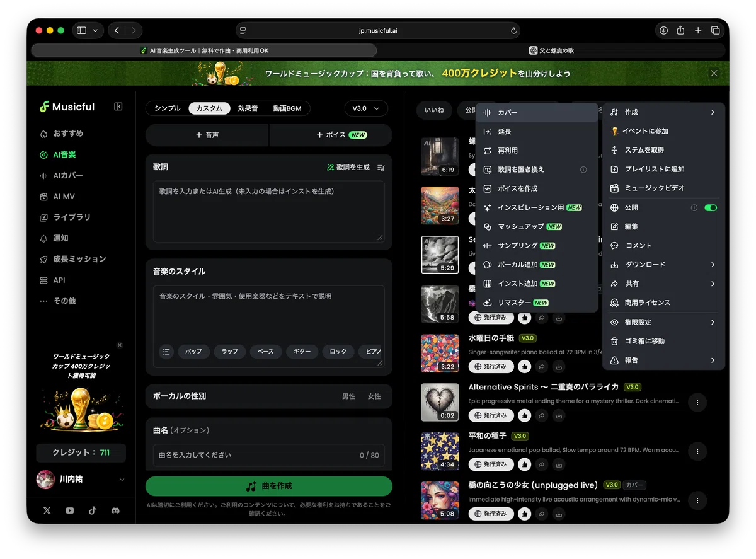The image size is (756, 559).
Task: Switch to シンプル mode
Action: tap(168, 108)
